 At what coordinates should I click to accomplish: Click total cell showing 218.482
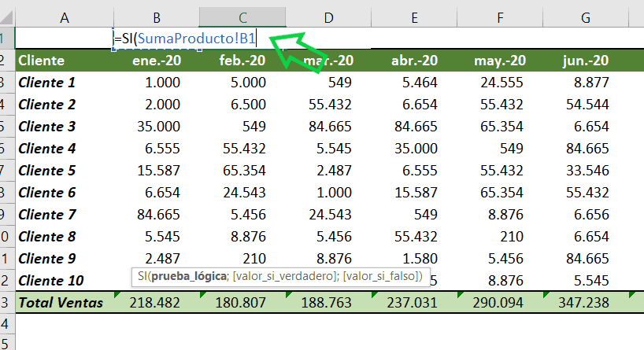(x=157, y=302)
